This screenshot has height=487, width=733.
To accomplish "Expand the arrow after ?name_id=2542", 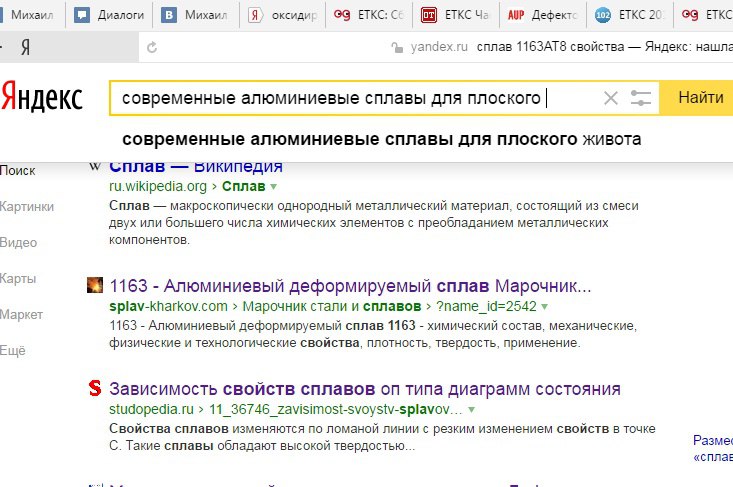I will (x=545, y=307).
